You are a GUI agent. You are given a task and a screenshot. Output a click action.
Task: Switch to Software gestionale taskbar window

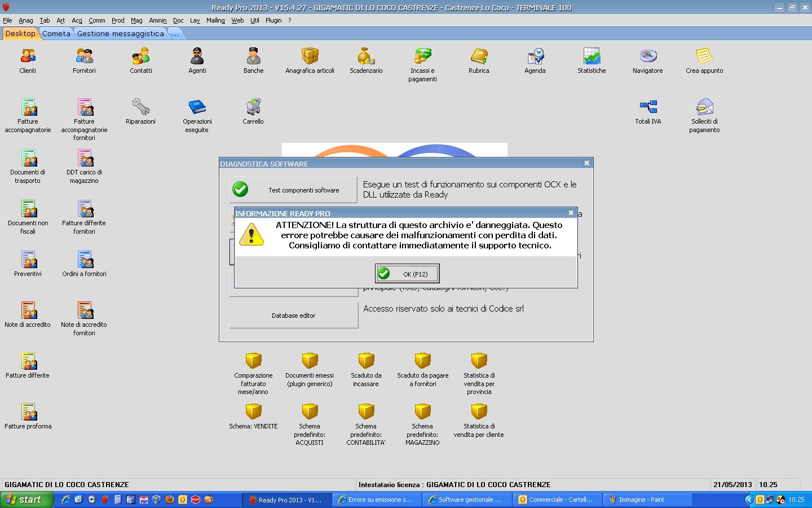tap(466, 500)
